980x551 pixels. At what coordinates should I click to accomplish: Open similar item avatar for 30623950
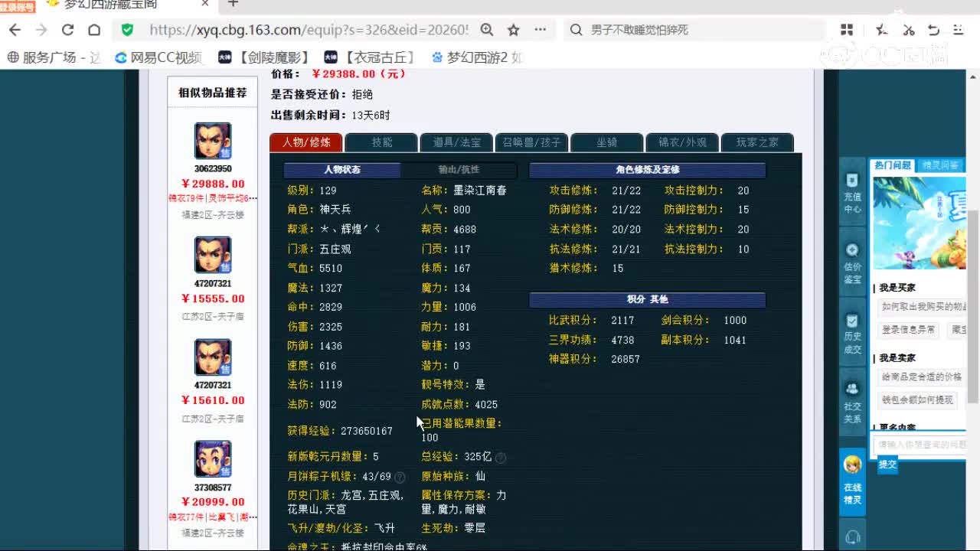[x=213, y=141]
